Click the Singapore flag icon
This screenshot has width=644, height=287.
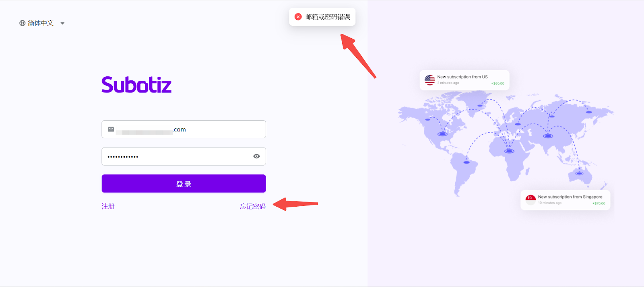pos(530,200)
